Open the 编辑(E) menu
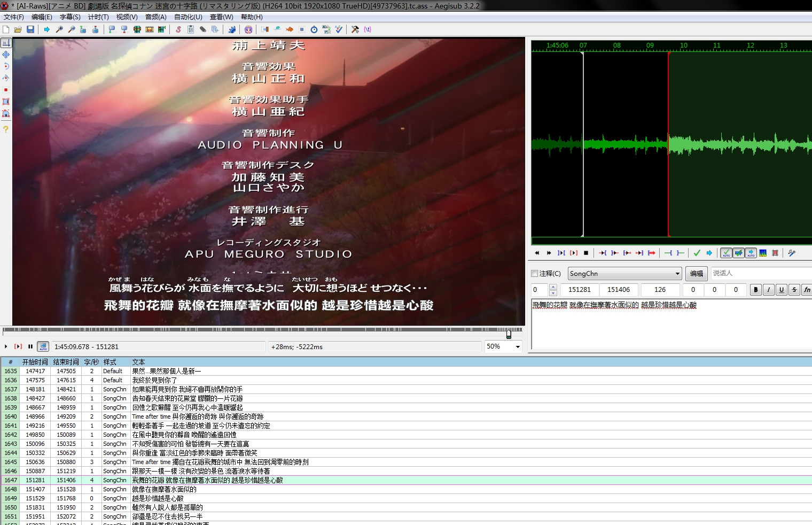Screen dimensions: 812x525 (42, 17)
